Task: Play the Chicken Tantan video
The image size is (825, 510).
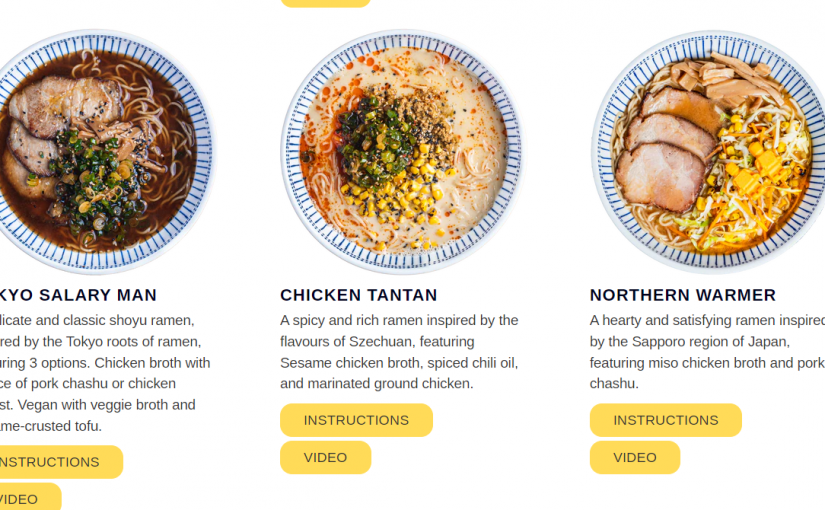Action: 325,457
